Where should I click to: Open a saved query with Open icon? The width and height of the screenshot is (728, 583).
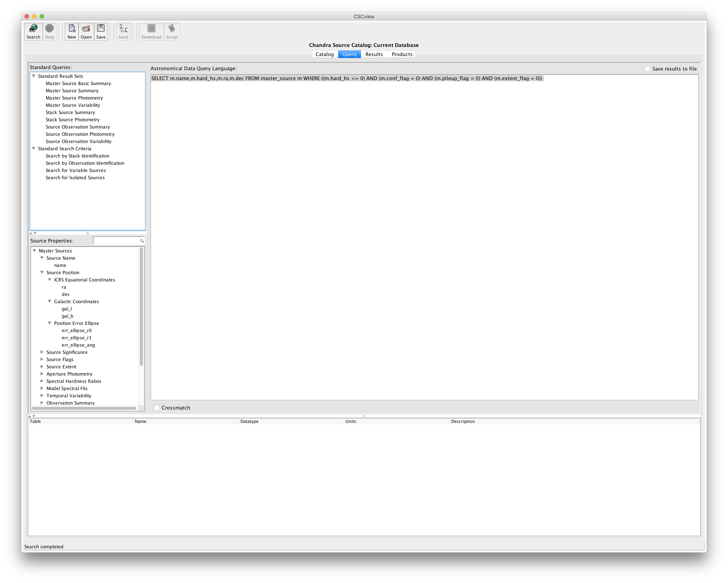pos(86,29)
